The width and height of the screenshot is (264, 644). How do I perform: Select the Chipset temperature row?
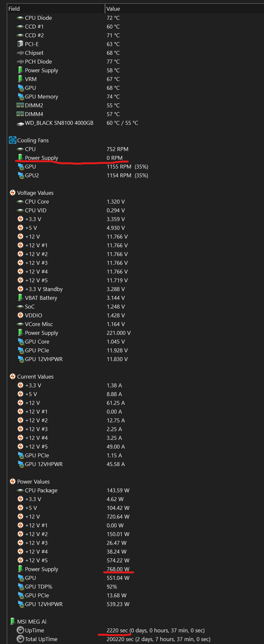(34, 53)
